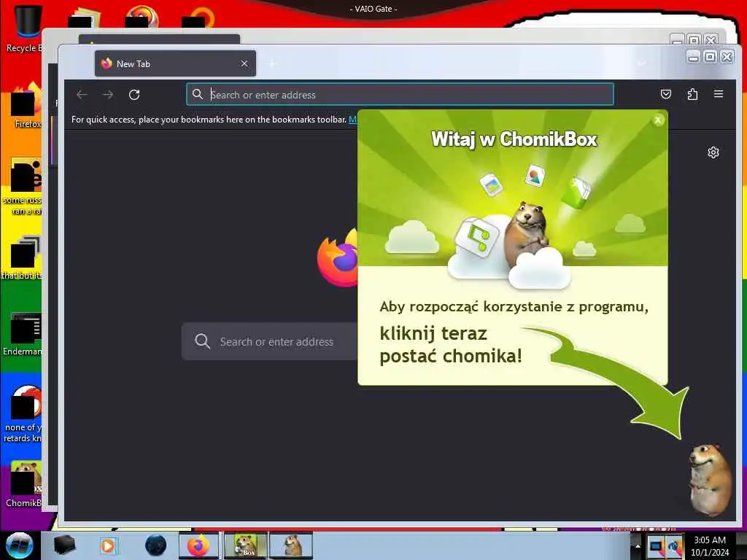Image resolution: width=747 pixels, height=560 pixels.
Task: Open the dark globe taskbar icon
Action: (x=155, y=545)
